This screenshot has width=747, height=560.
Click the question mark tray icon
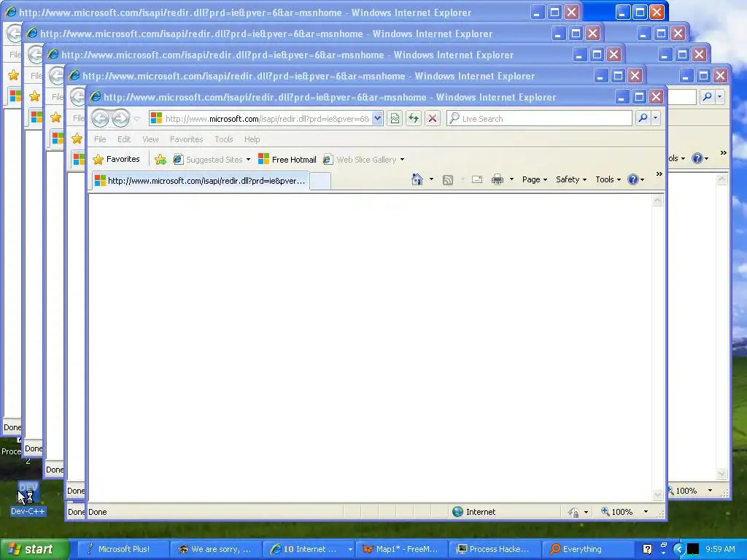point(647,549)
